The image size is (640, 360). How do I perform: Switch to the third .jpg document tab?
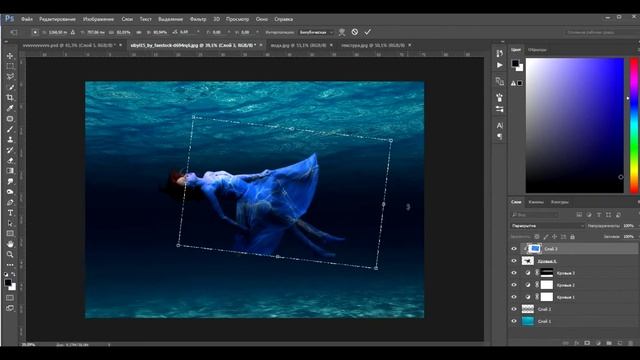pyautogui.click(x=301, y=45)
